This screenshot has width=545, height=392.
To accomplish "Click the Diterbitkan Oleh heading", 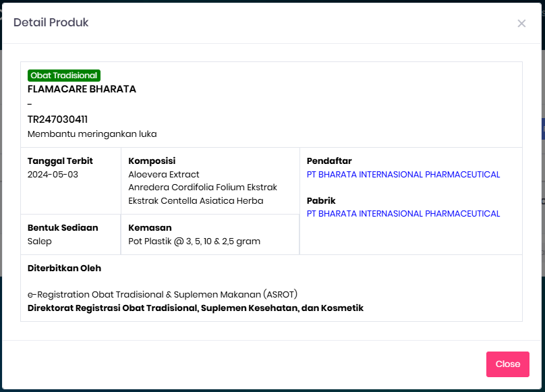I will [64, 269].
